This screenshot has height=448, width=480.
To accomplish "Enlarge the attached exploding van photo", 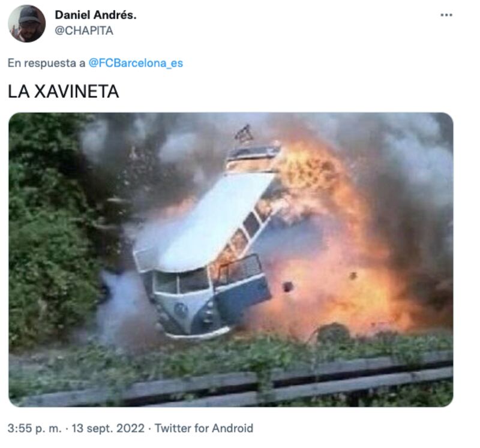I will tap(231, 260).
